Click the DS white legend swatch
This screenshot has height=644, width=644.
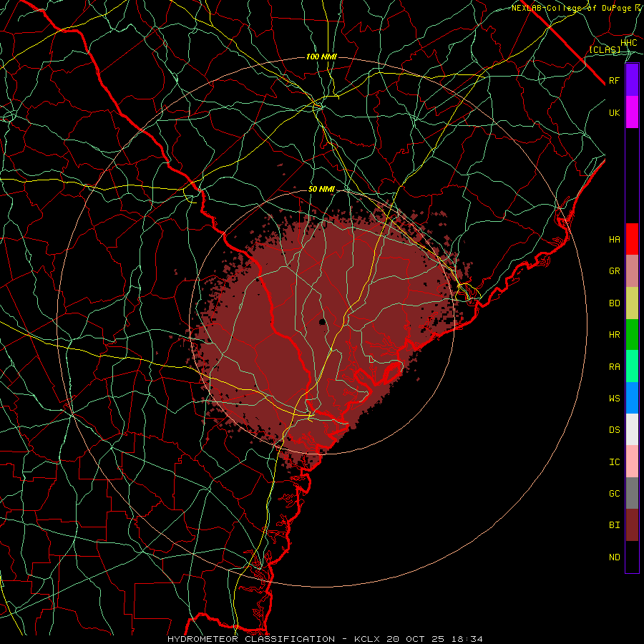[632, 429]
